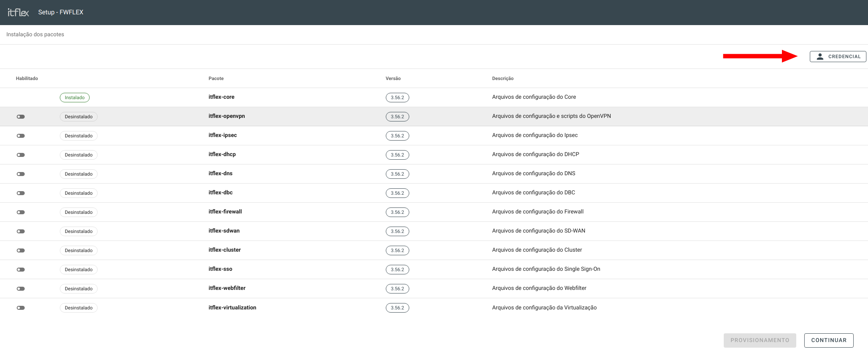This screenshot has height=358, width=868.
Task: Click version chip 3.56.2 for itflex-virtualization
Action: pyautogui.click(x=397, y=308)
